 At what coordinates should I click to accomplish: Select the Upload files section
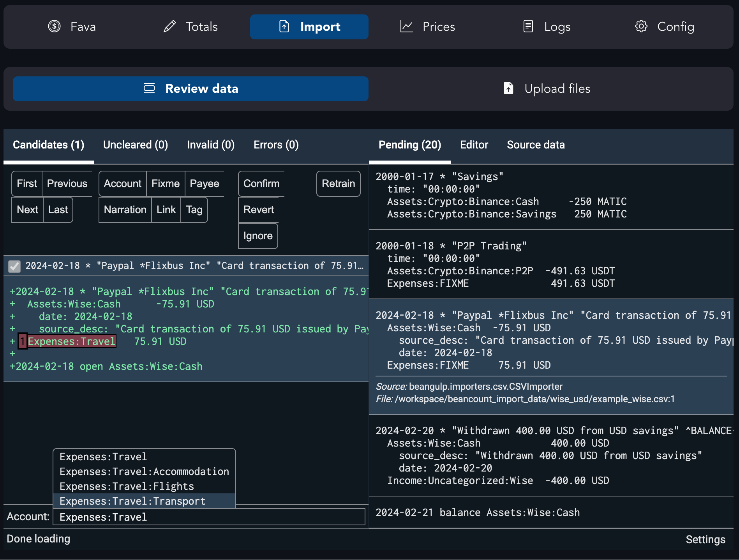tap(546, 89)
